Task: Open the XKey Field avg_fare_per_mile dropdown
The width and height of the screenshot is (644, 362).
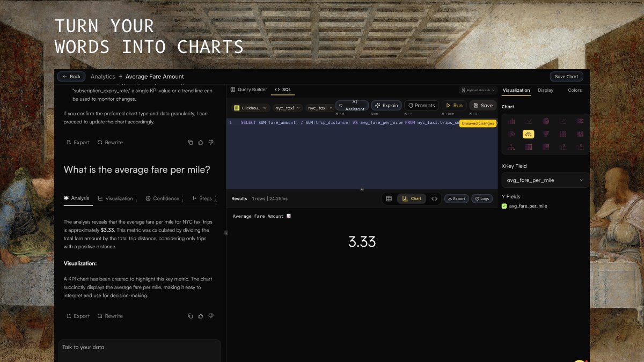Action: [x=545, y=180]
